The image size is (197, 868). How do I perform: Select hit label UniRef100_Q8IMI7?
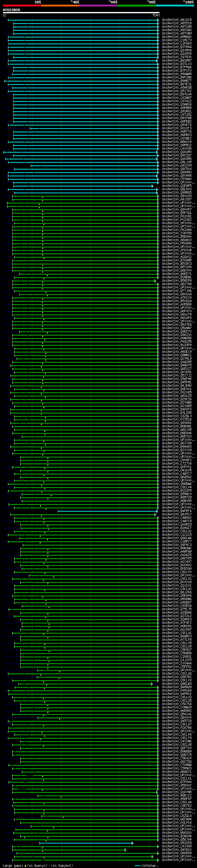pyautogui.click(x=177, y=515)
